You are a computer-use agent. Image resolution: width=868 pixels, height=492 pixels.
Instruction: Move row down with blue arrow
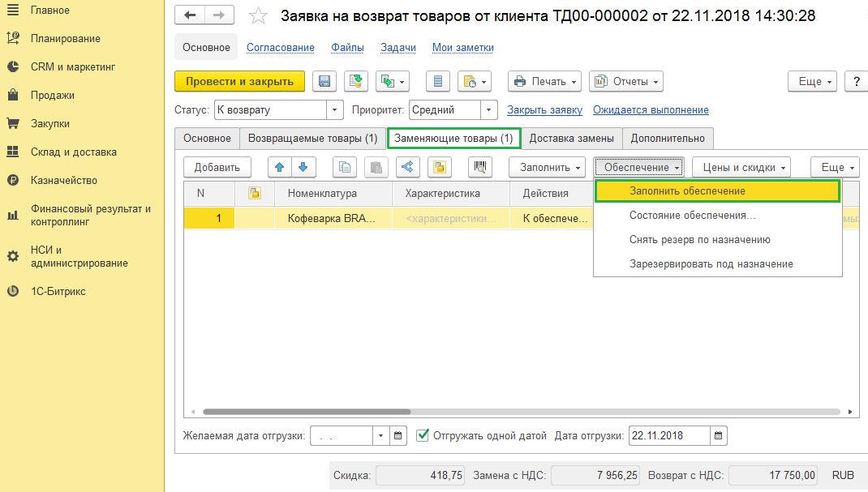303,168
